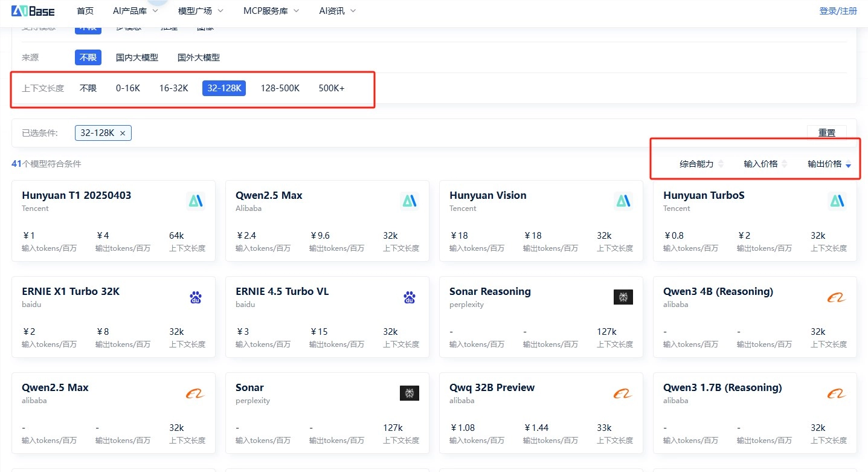Image resolution: width=868 pixels, height=472 pixels.
Task: Select 不限 context length
Action: [88, 88]
